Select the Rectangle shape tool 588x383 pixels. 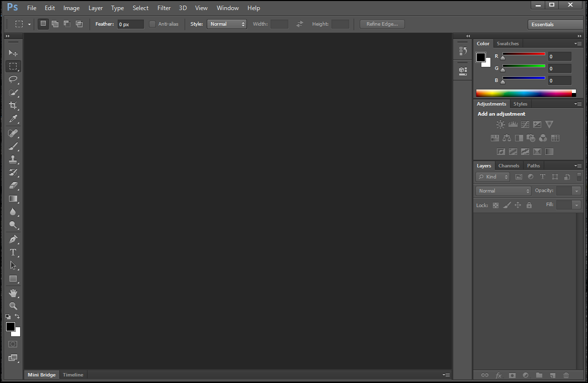[x=13, y=279]
